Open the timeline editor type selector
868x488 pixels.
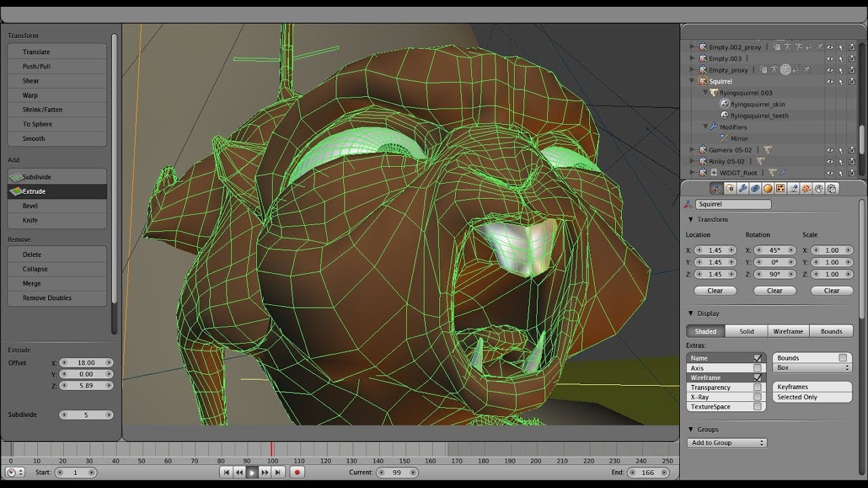click(x=15, y=472)
